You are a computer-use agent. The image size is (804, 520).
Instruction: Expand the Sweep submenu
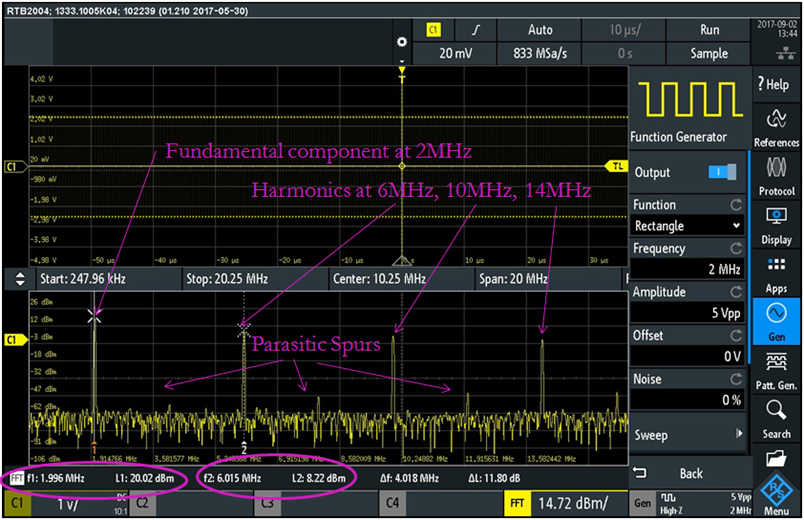tap(688, 435)
